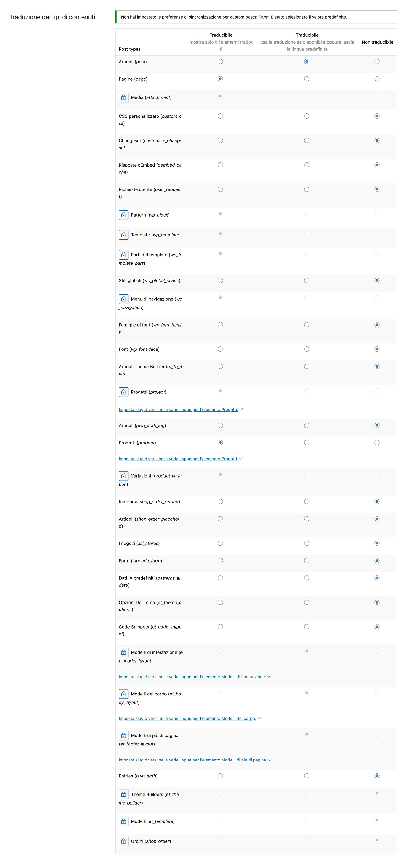Expand slug settings chevron for Modelli del corpo

[259, 718]
